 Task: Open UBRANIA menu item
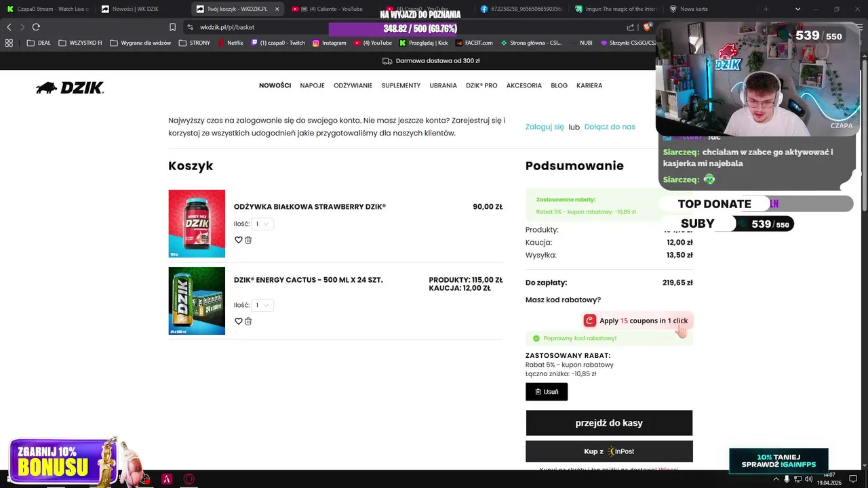(443, 85)
